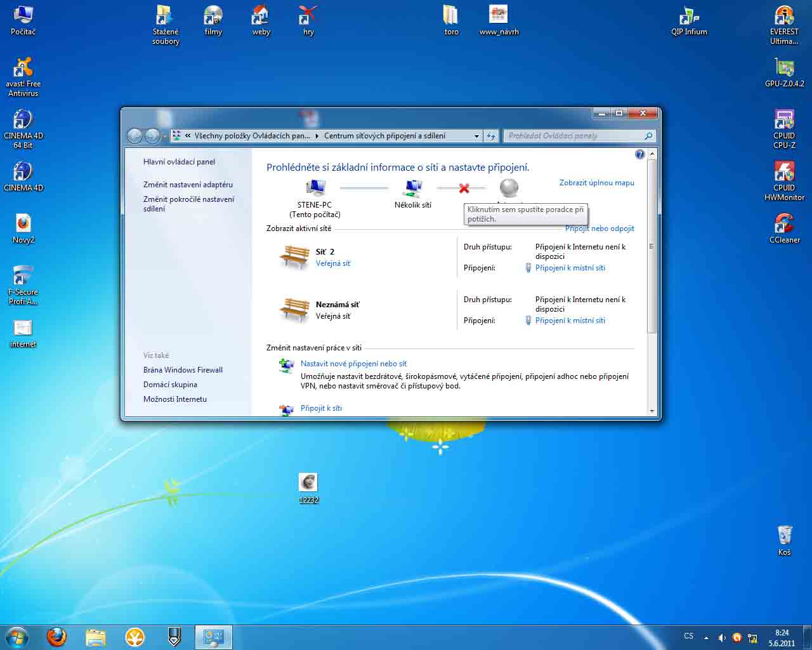Expand the address bar history dropdown
Viewport: 812px width, 650px height.
tap(476, 136)
